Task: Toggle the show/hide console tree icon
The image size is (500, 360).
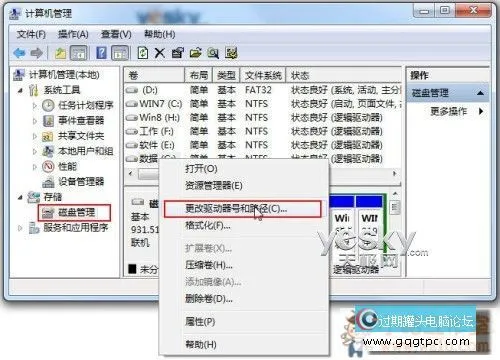Action: 79,53
